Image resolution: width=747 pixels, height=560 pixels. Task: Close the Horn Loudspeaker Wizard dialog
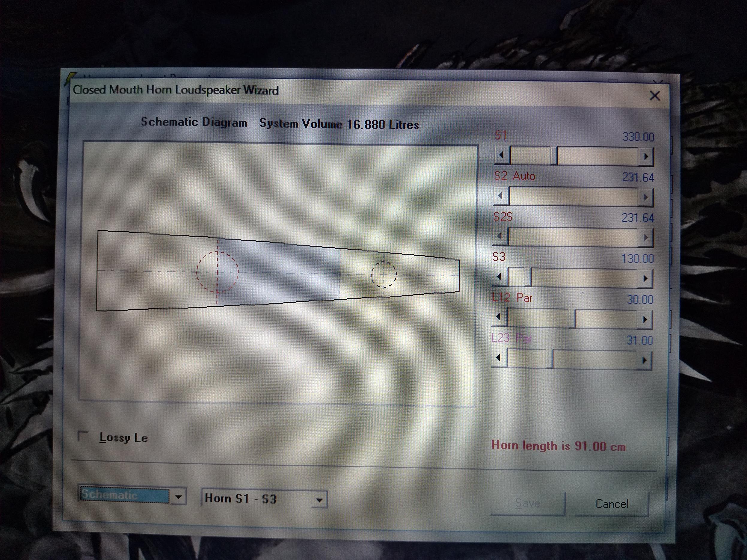(655, 96)
